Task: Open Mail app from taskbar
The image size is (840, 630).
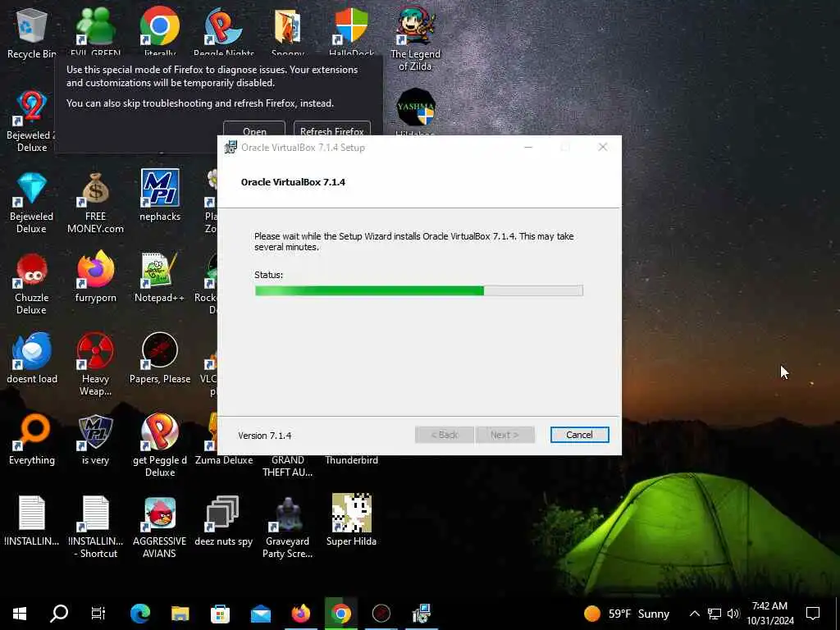Action: (x=261, y=614)
